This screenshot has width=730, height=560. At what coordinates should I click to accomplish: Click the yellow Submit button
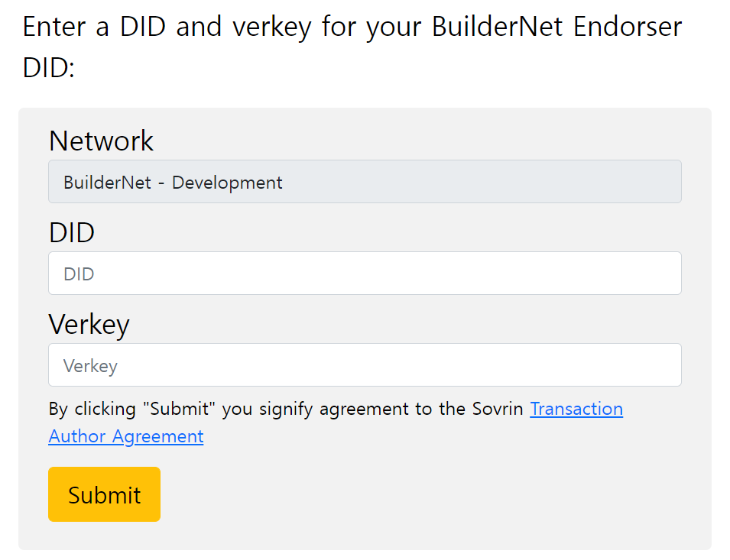[x=104, y=494]
